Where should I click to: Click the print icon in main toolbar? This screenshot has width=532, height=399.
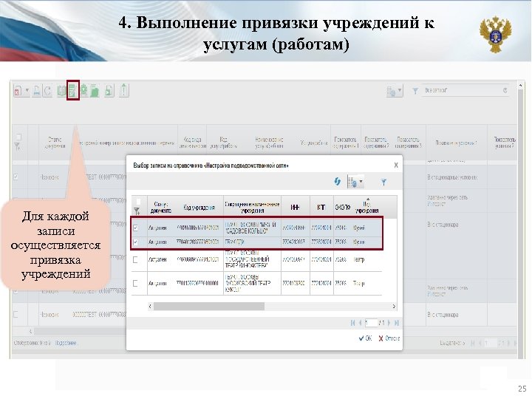(x=37, y=91)
